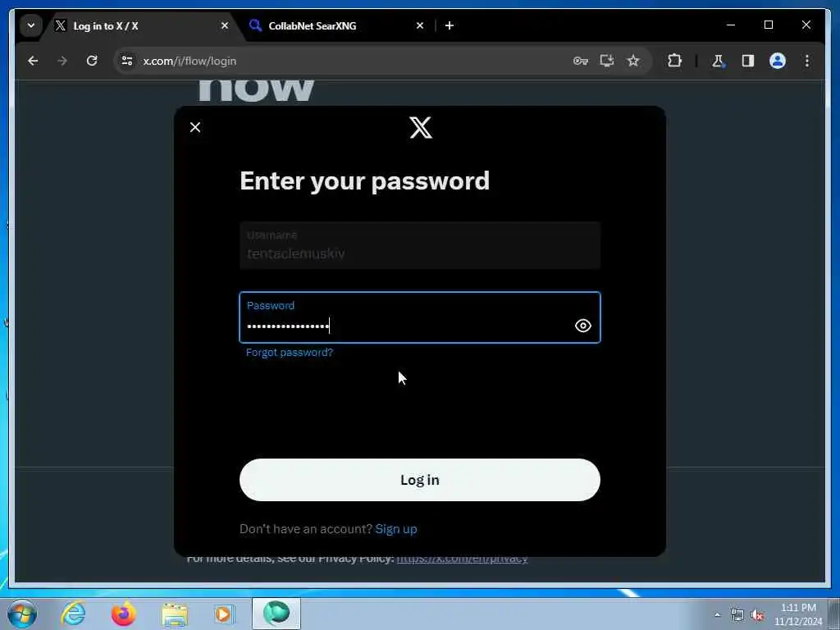840x630 pixels.
Task: Toggle the browser side panel
Action: (748, 61)
